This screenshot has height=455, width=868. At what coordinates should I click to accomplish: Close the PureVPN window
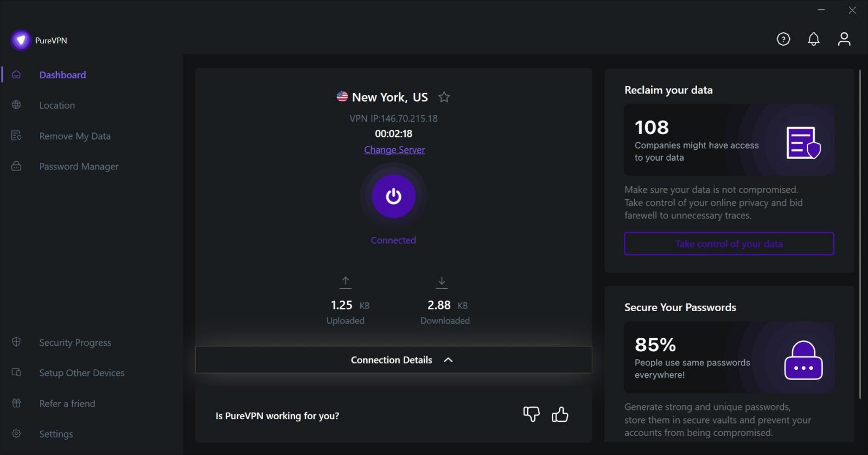852,10
